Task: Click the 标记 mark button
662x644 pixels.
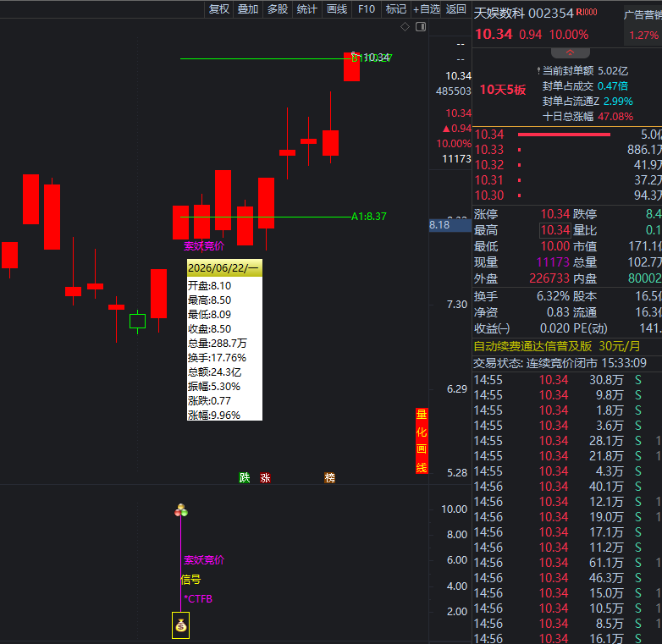Action: [x=396, y=8]
